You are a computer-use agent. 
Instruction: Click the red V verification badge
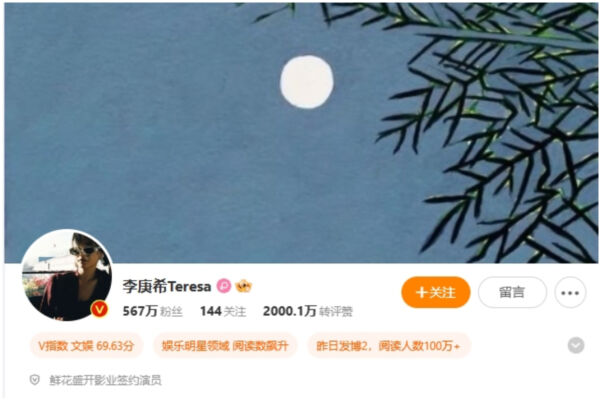point(99,309)
